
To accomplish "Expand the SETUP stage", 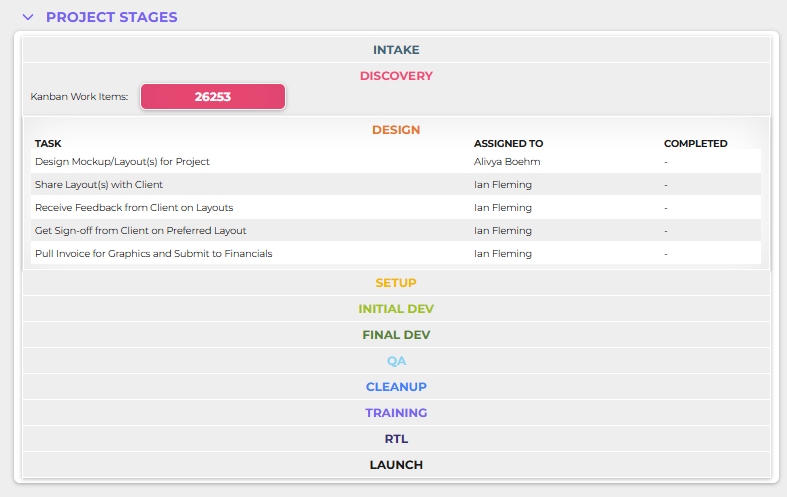I will 396,283.
